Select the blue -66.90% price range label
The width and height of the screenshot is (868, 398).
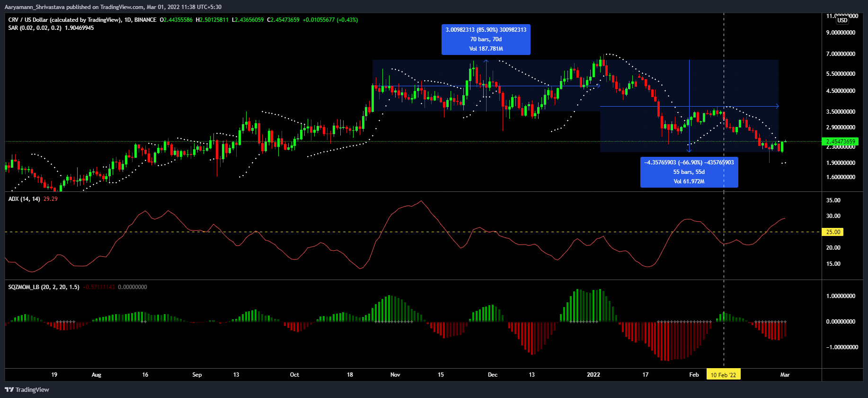(689, 172)
